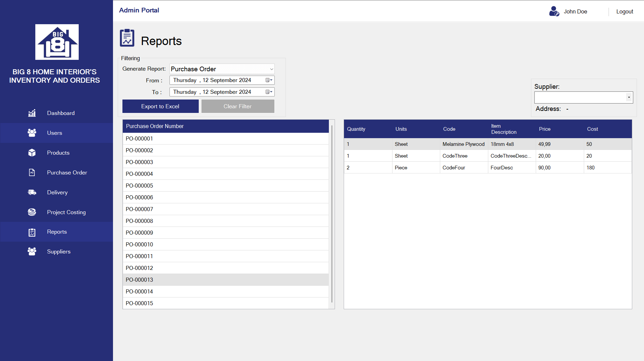Open the Suppliers page
644x361 pixels.
[x=56, y=251]
